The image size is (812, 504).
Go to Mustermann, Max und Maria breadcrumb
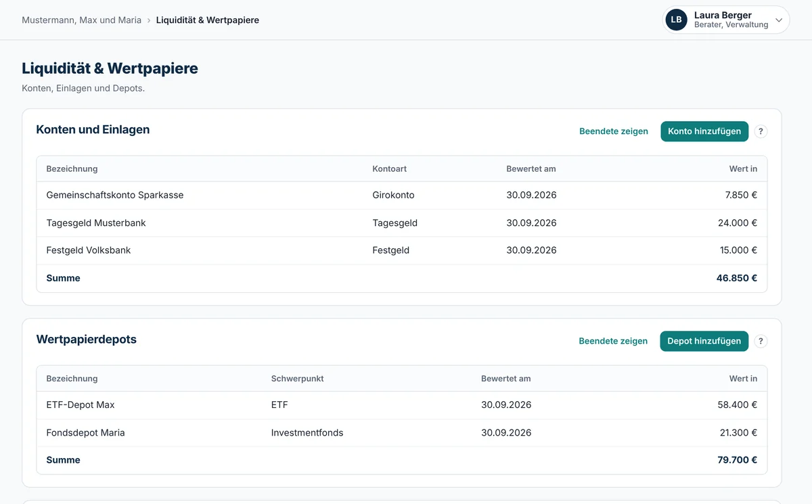(81, 20)
